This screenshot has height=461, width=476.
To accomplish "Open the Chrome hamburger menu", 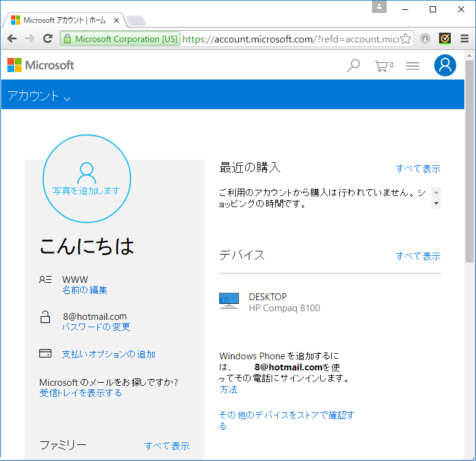I will [464, 39].
